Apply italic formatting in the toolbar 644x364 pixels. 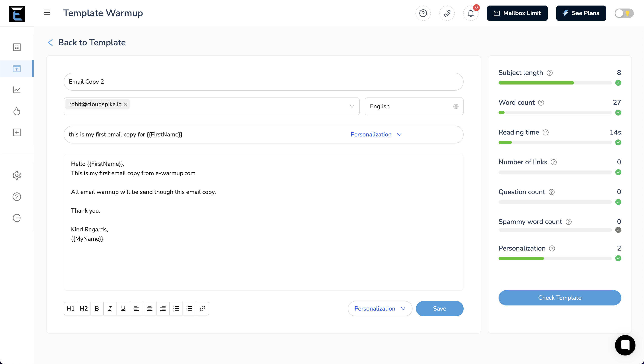click(110, 308)
